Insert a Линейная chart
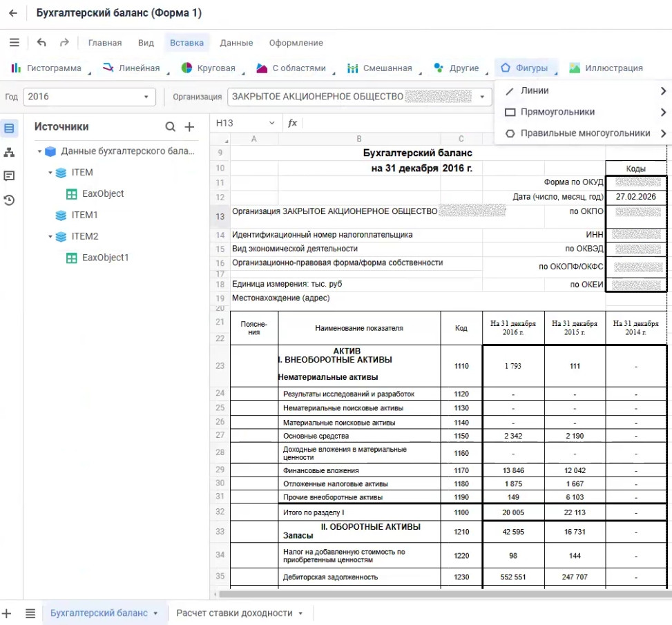This screenshot has height=625, width=672. (136, 68)
